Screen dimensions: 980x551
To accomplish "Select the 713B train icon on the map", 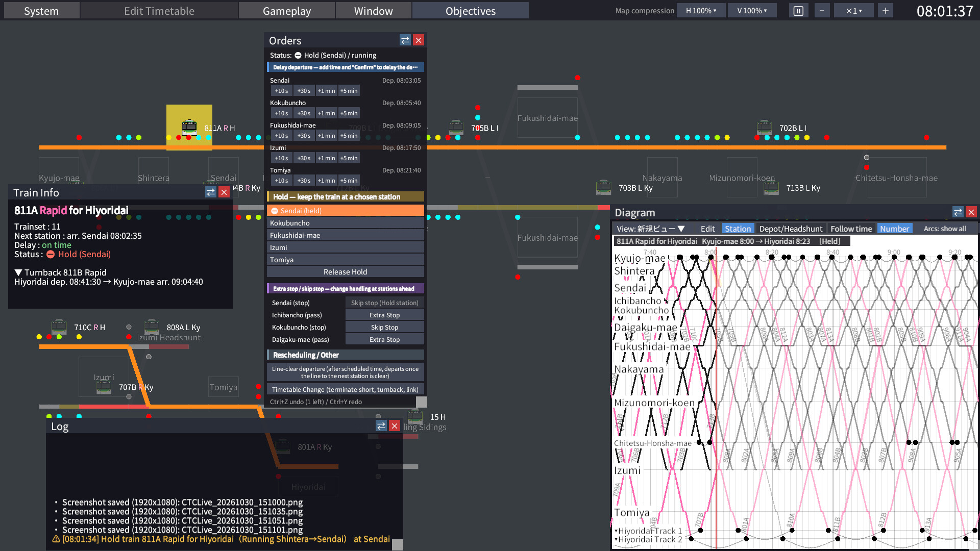I will 771,187.
